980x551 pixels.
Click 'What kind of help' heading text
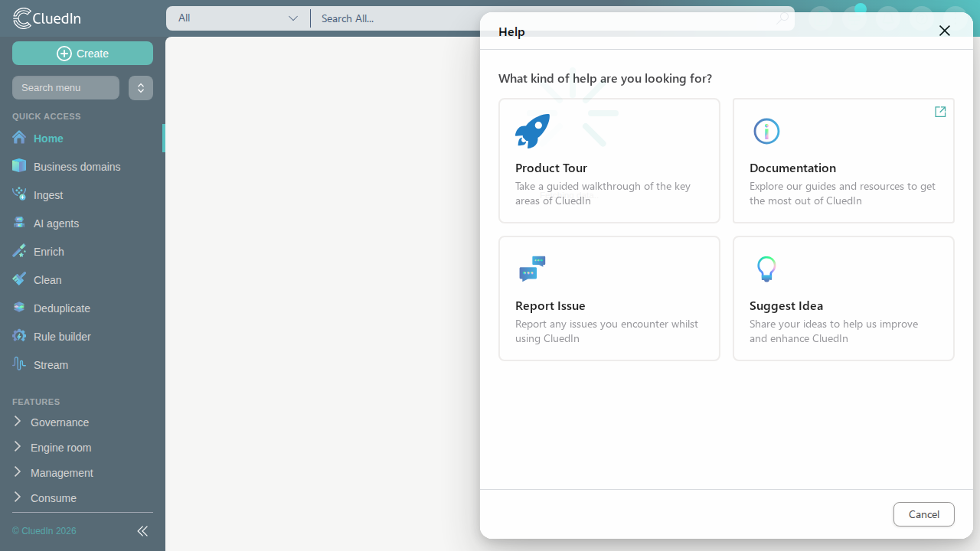click(x=605, y=78)
